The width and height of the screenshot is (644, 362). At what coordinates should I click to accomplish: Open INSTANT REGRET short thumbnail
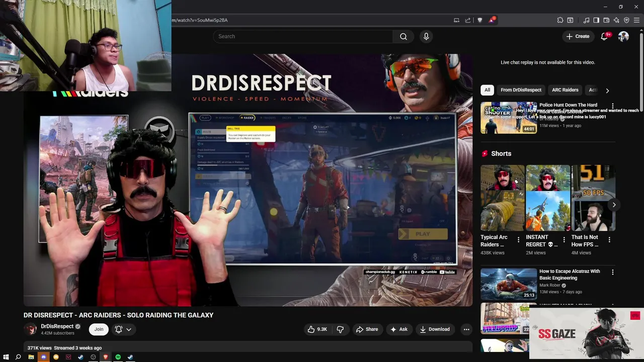tap(548, 198)
